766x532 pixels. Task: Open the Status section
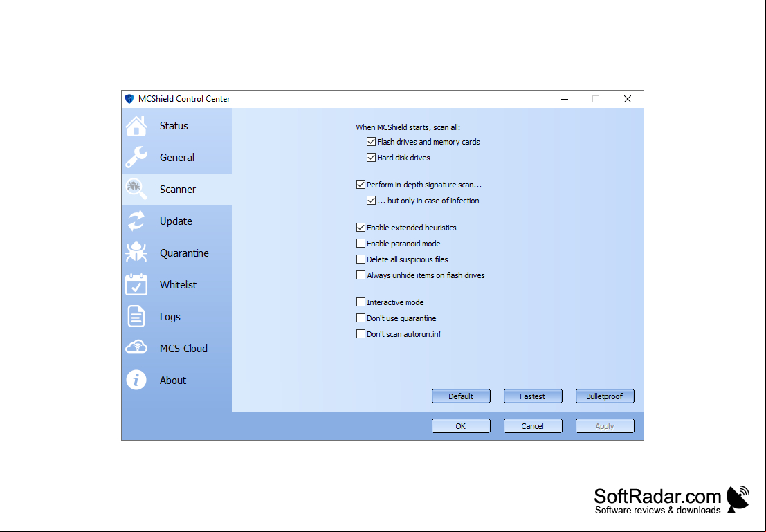[174, 125]
